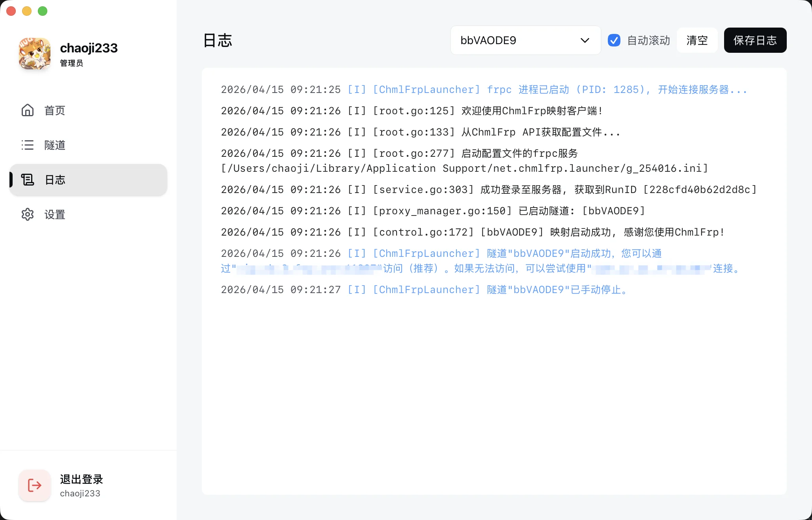Click the settings gear icon
The height and width of the screenshot is (520, 812).
pyautogui.click(x=28, y=214)
